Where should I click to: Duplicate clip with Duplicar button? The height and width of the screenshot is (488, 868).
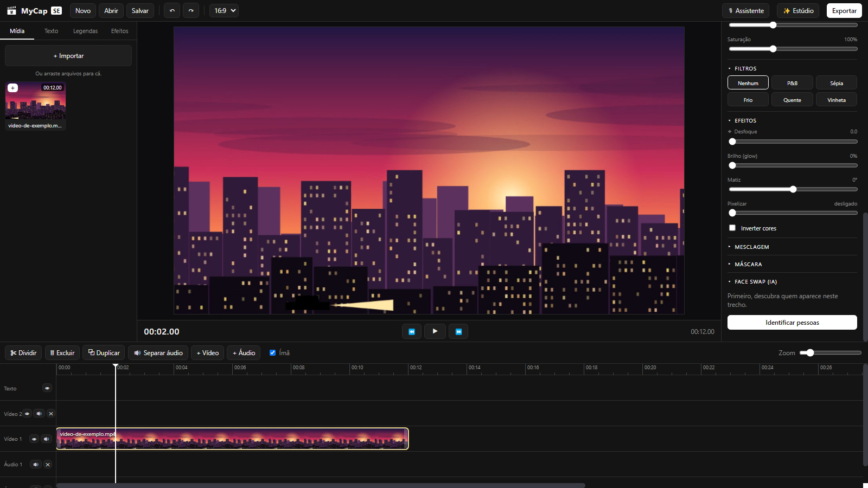point(104,353)
